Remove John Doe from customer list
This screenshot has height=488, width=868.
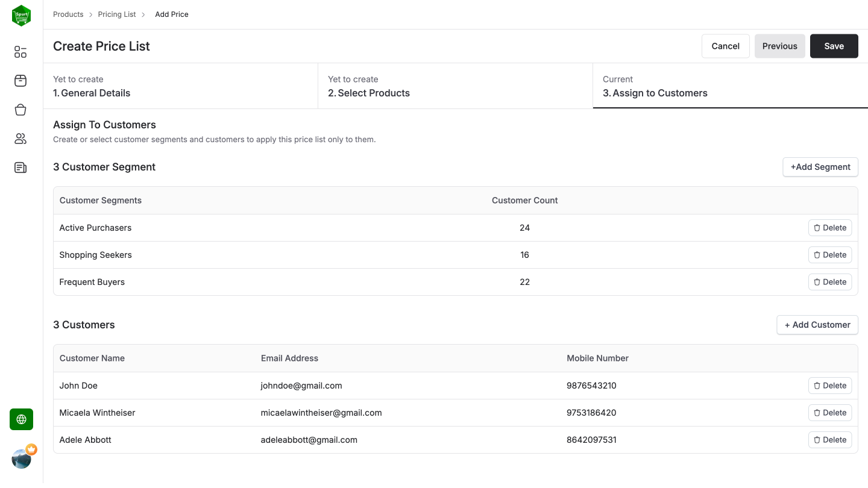point(830,385)
